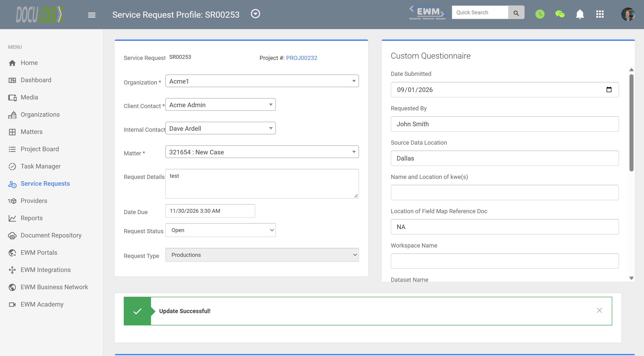The image size is (644, 356).
Task: Expand the Client Contact dropdown
Action: pyautogui.click(x=220, y=104)
